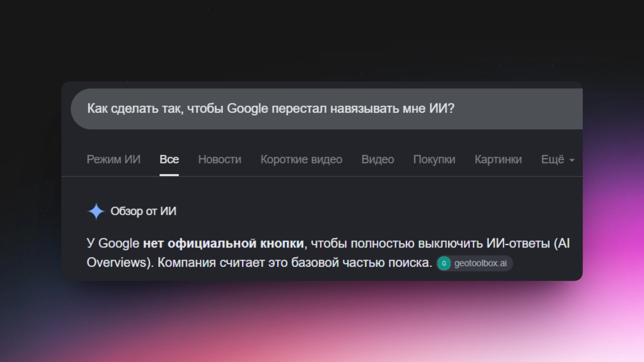Open the Покупки tab
The image size is (644, 362).
(x=434, y=160)
